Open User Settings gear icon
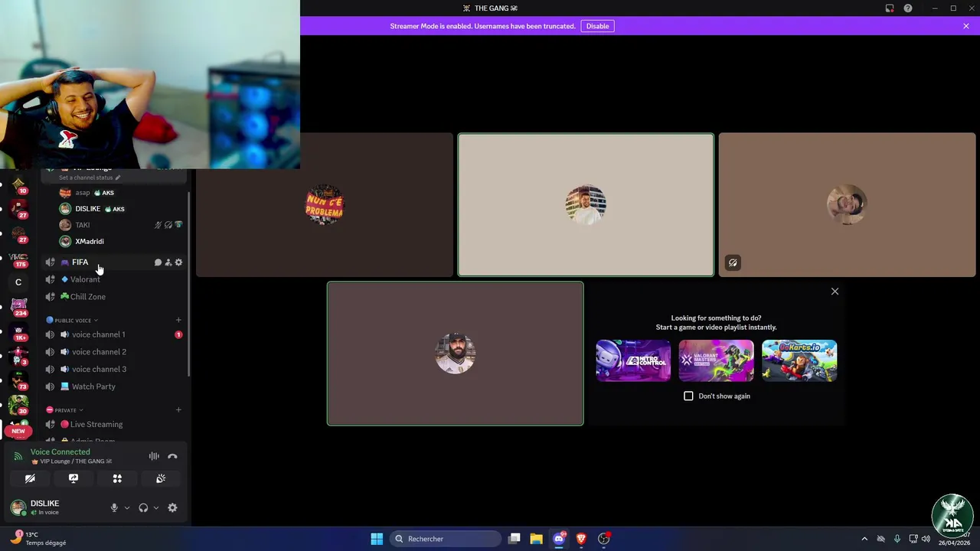The width and height of the screenshot is (980, 551). [x=172, y=507]
